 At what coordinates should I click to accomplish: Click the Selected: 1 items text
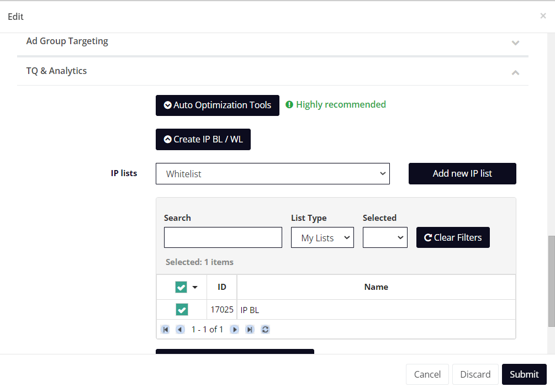pos(199,262)
